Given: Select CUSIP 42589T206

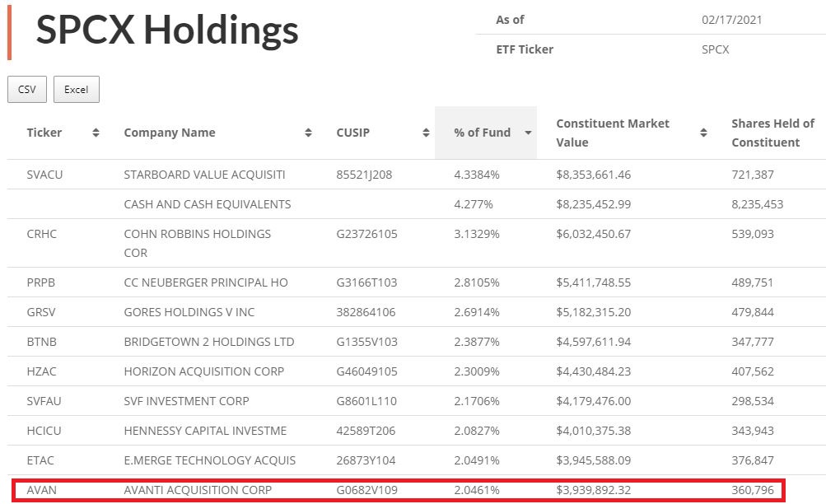Looking at the screenshot, I should [x=366, y=431].
